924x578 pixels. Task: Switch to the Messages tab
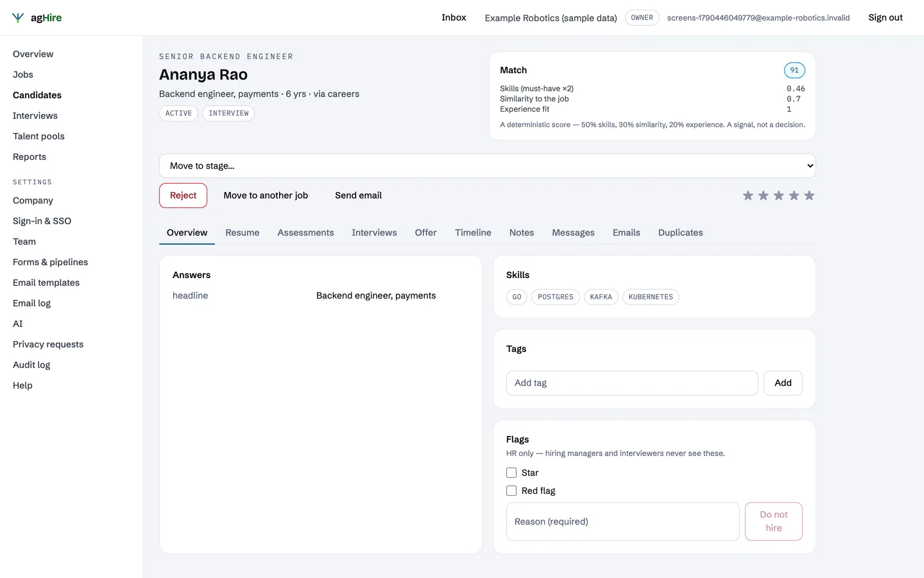point(574,232)
